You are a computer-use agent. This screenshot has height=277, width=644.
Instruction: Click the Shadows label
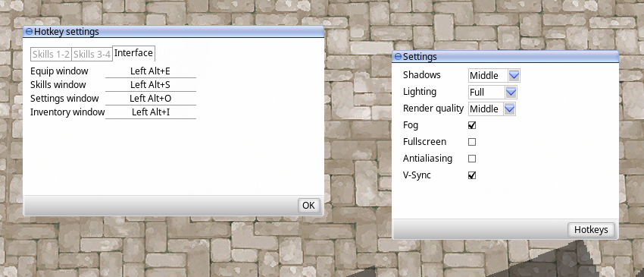[422, 75]
